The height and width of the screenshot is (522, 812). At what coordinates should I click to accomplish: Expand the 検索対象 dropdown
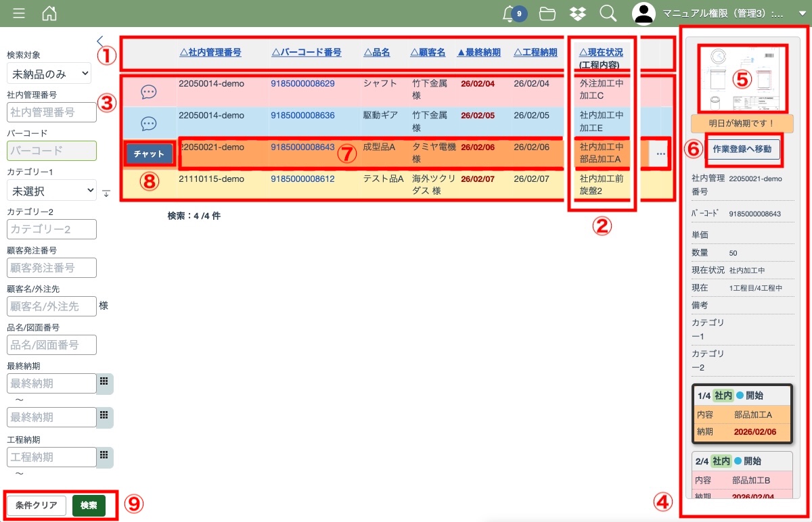49,73
